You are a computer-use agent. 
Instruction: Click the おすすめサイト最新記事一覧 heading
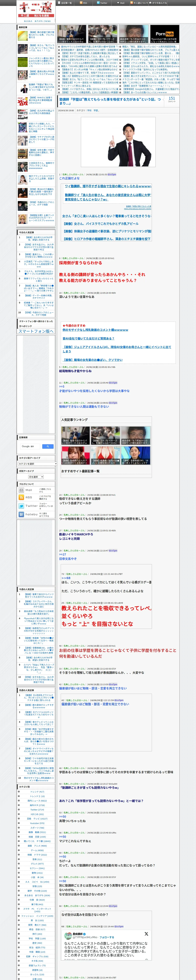[80, 471]
